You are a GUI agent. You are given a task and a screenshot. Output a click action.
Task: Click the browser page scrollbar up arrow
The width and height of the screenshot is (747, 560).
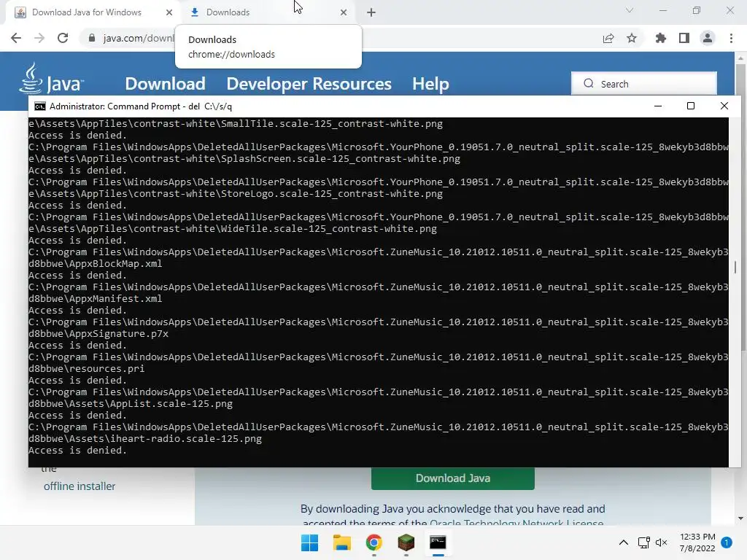[740, 58]
